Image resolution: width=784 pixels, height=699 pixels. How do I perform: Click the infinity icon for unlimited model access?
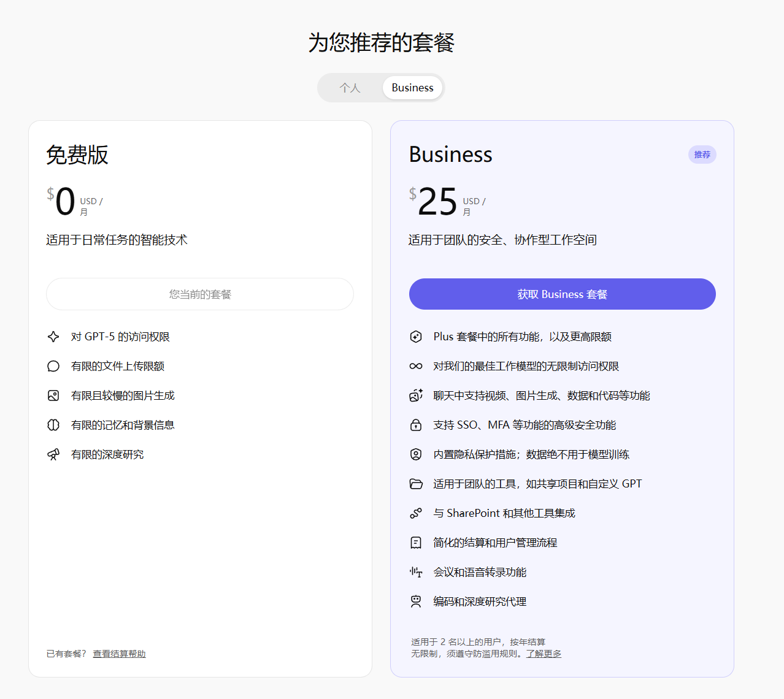click(x=416, y=366)
